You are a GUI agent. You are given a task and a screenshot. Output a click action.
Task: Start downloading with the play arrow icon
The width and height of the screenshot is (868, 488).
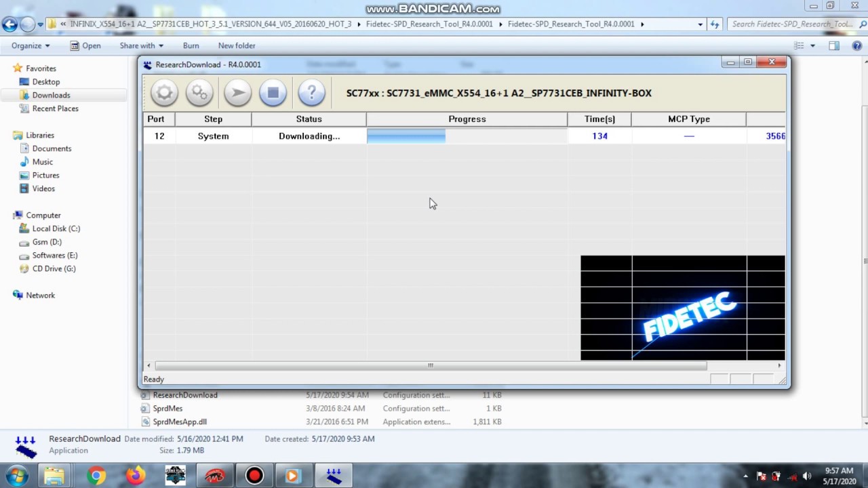point(237,93)
